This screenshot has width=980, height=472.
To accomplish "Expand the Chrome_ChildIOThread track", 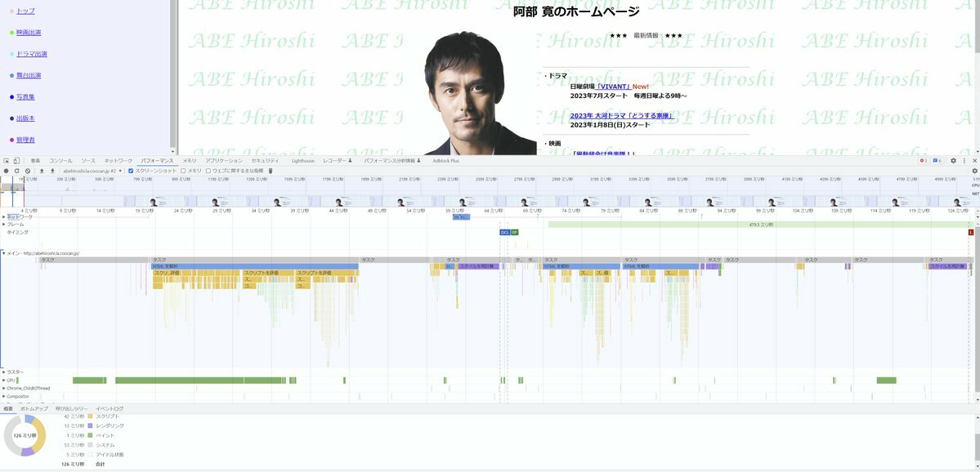I will coord(3,389).
